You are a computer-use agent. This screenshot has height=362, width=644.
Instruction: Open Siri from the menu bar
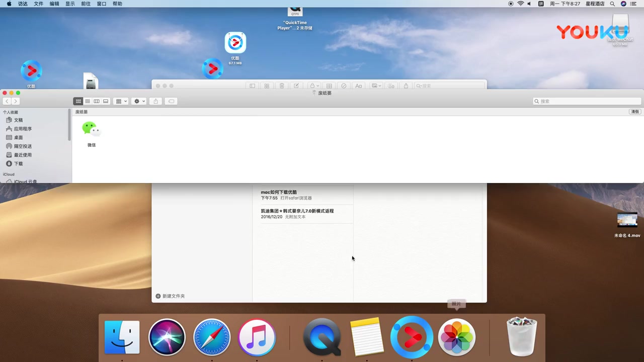623,4
